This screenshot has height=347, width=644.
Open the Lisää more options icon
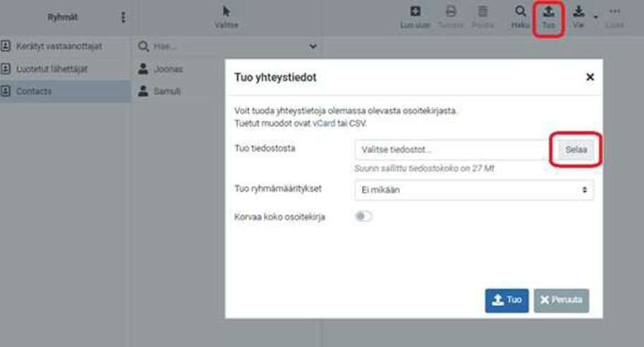(614, 12)
